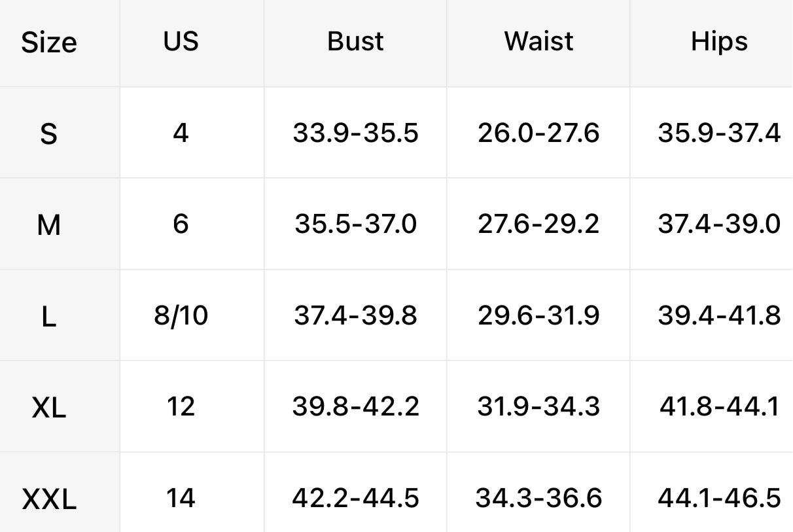
Task: Click the Size column header
Action: (49, 43)
